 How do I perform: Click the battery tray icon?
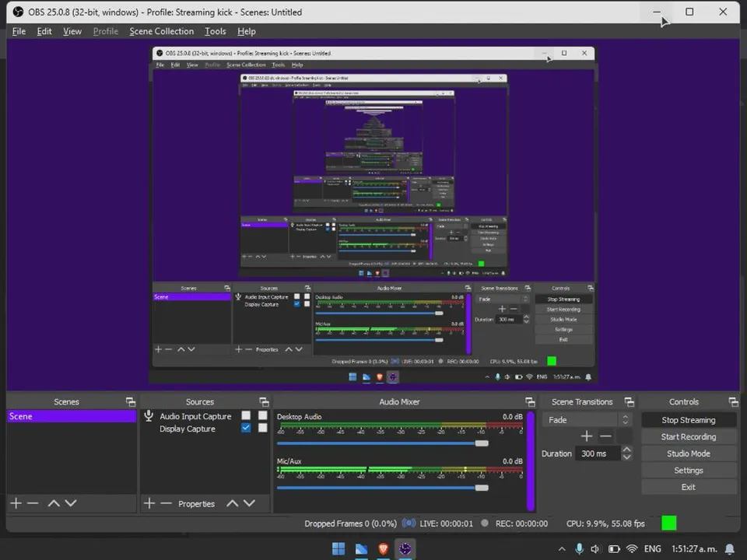pos(614,549)
